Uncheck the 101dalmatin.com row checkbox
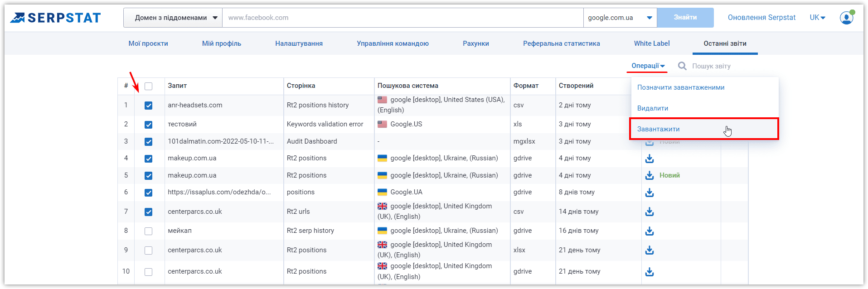Viewport: 868px width, 289px height. click(148, 142)
